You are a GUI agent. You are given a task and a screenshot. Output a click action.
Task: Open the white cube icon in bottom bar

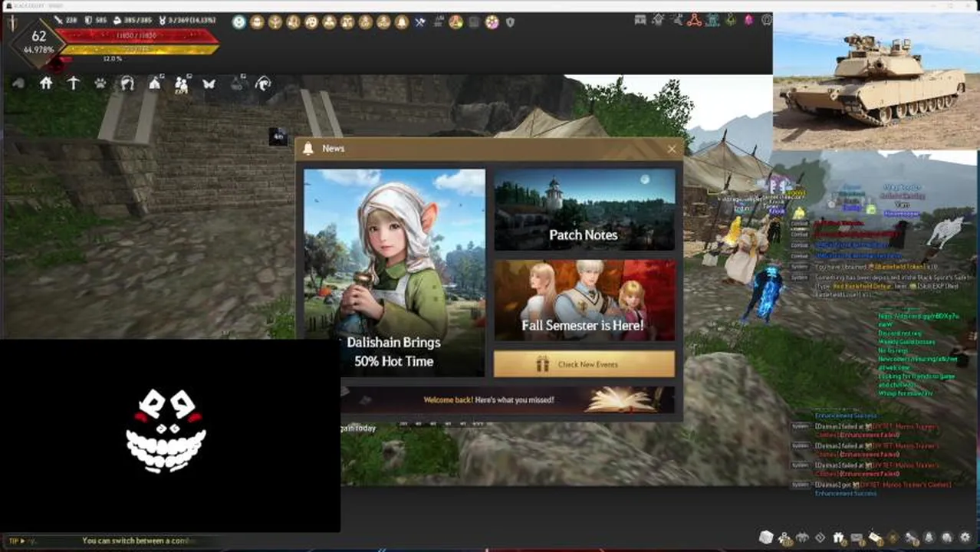[765, 537]
